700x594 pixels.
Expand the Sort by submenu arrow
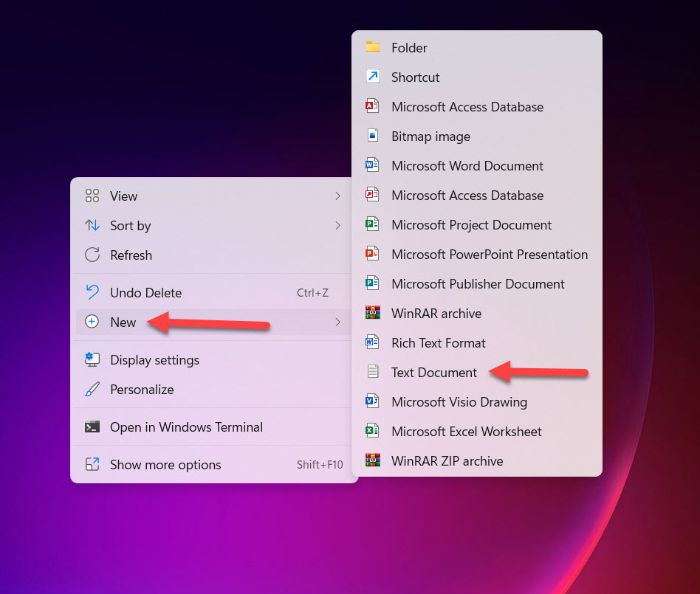337,226
